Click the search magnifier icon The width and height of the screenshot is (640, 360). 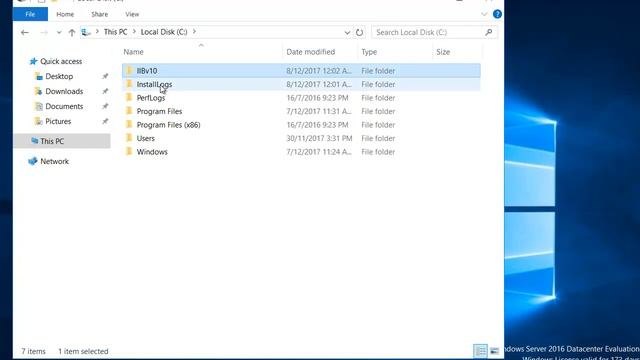click(489, 32)
